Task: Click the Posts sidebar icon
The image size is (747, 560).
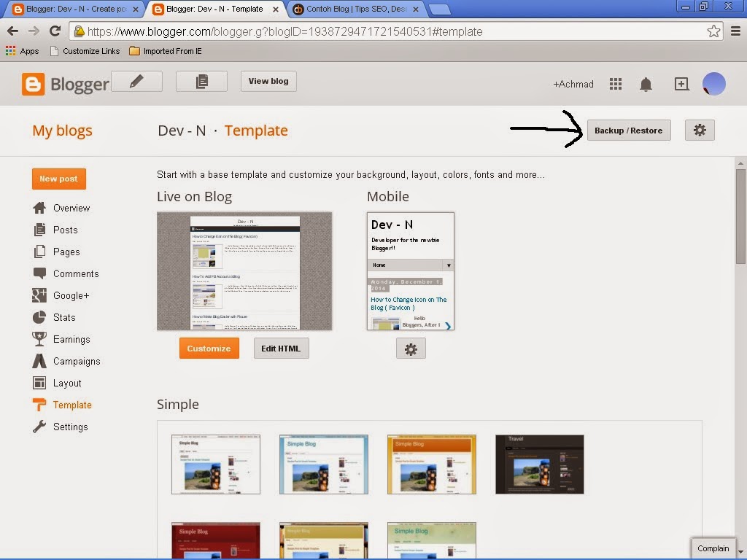Action: [x=39, y=230]
